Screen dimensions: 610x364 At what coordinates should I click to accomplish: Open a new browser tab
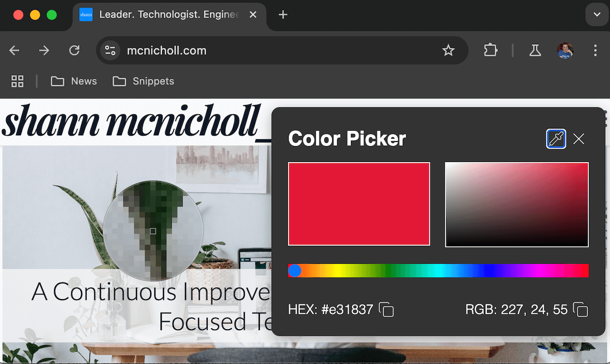coord(282,15)
